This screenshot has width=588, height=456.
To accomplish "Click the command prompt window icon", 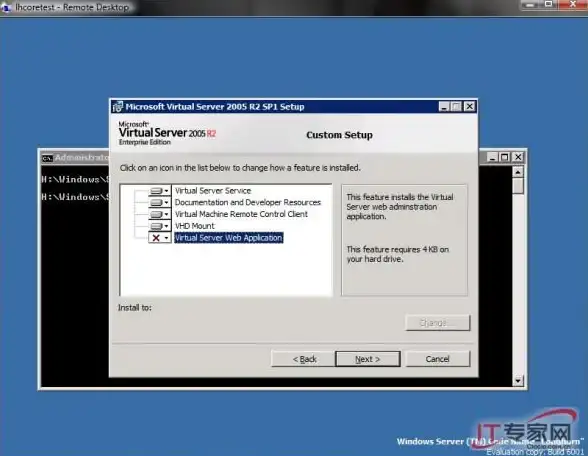I will [x=47, y=158].
